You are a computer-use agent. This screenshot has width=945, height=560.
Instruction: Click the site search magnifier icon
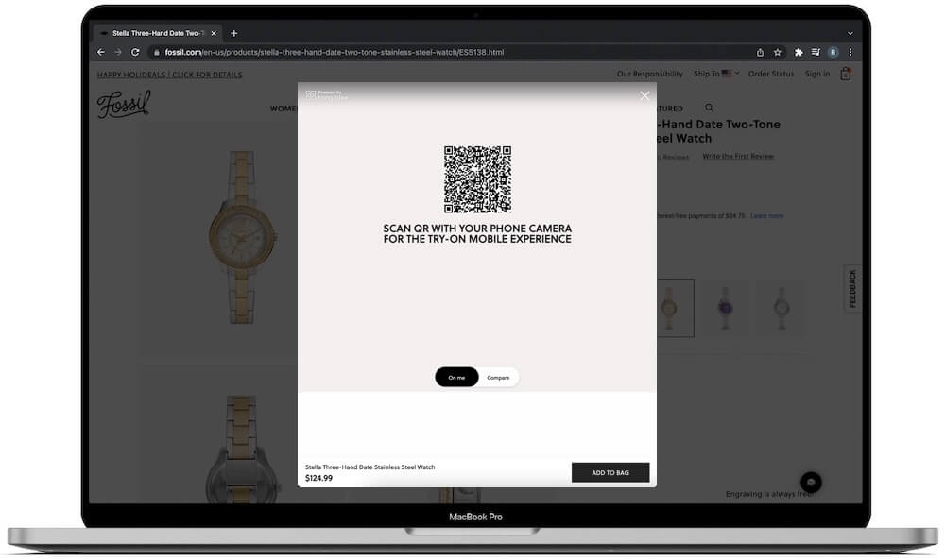(x=710, y=108)
